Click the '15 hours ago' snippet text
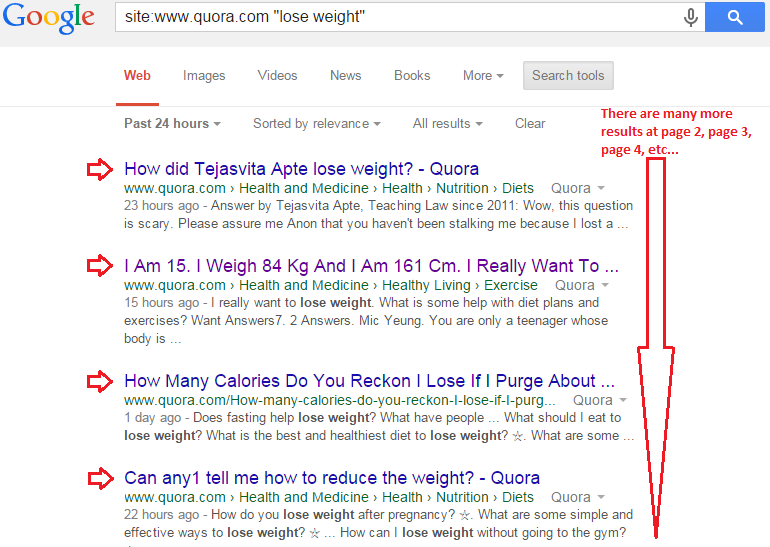This screenshot has height=547, width=770. coord(162,303)
